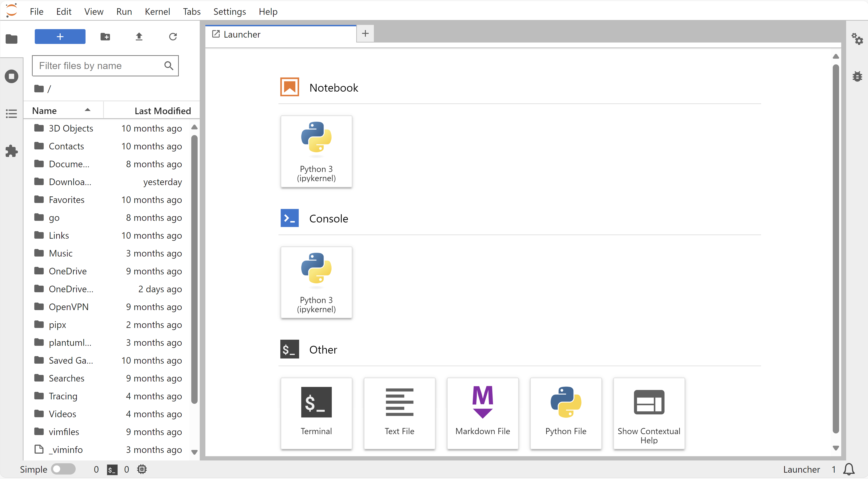868x479 pixels.
Task: Open the Kernel menu
Action: pyautogui.click(x=157, y=11)
